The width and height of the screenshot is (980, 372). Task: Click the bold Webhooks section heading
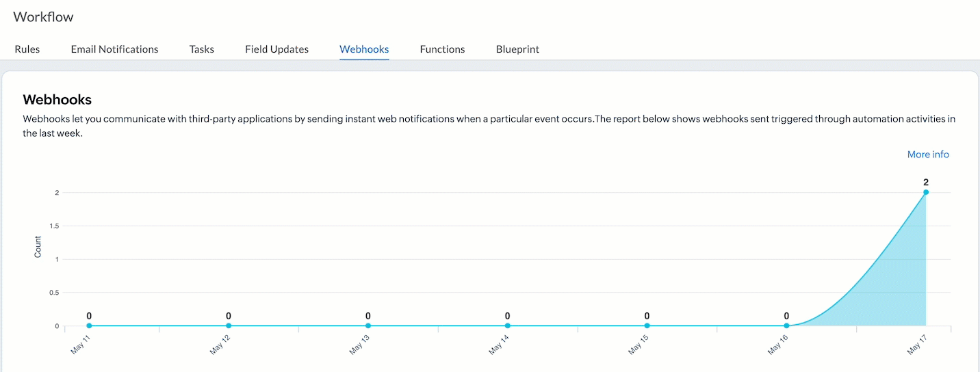57,100
